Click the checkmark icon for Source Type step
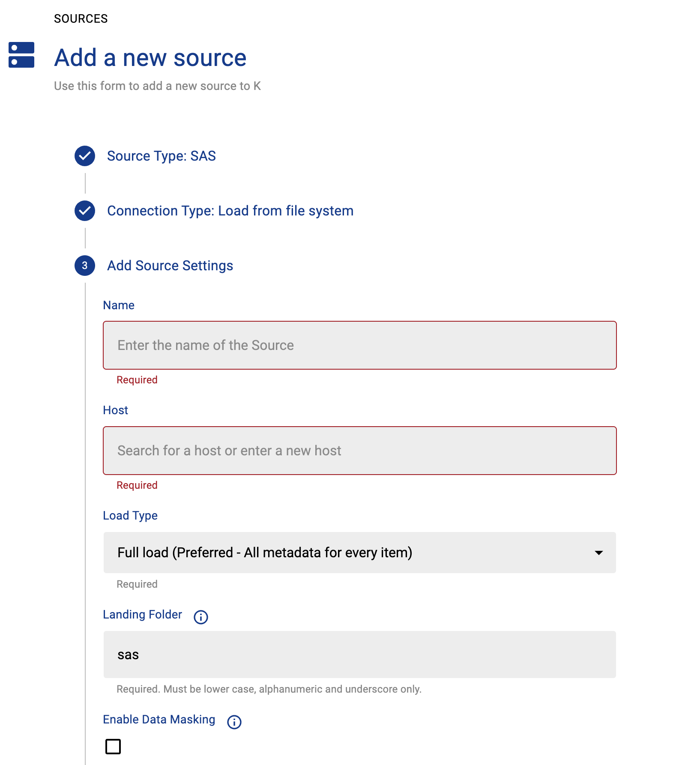Screen dimensions: 700x765 coord(85,156)
